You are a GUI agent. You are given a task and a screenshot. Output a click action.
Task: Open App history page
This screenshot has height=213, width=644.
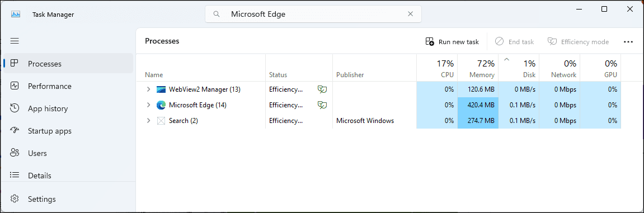[x=68, y=108]
